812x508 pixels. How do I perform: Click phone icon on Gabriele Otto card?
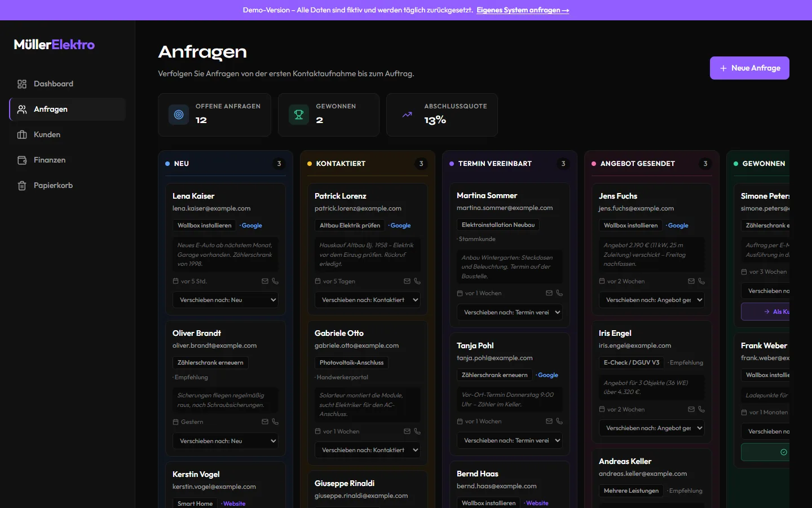[417, 431]
